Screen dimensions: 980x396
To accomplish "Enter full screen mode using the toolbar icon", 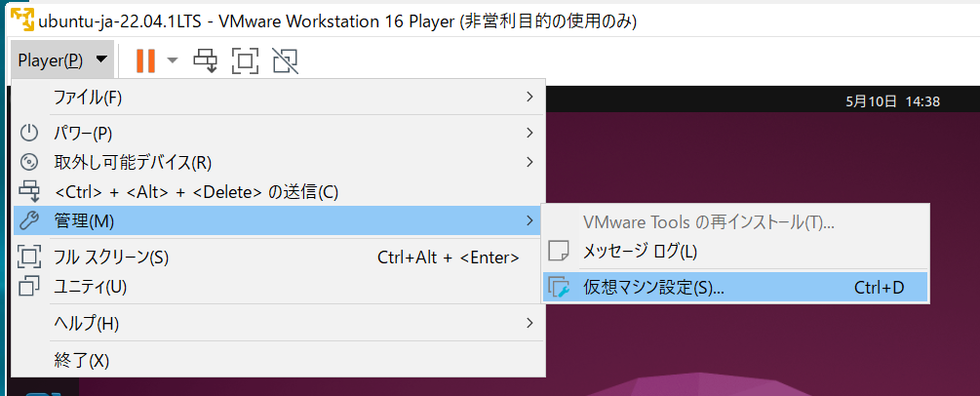I will 245,60.
